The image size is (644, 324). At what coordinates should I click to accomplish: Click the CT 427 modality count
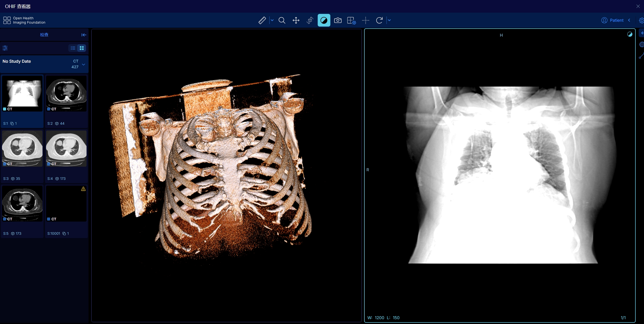click(x=75, y=64)
